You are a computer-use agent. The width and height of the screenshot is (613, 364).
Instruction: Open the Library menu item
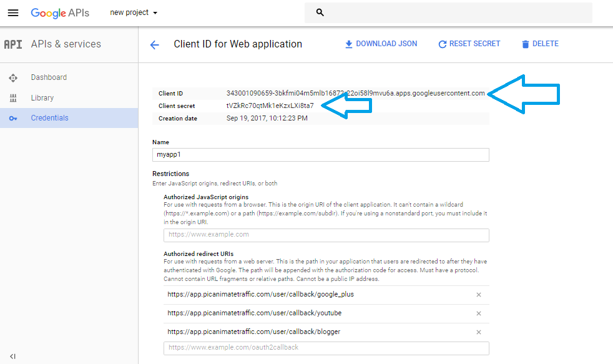[42, 98]
